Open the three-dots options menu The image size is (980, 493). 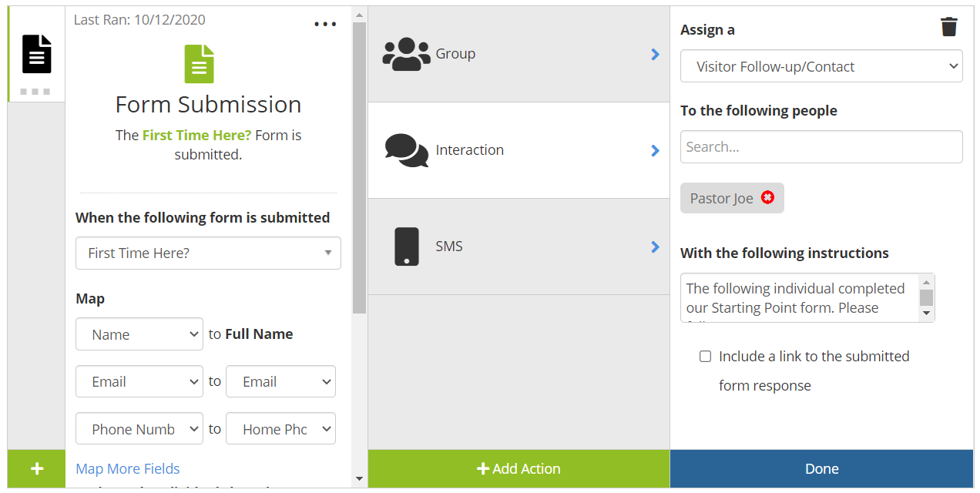tap(325, 24)
